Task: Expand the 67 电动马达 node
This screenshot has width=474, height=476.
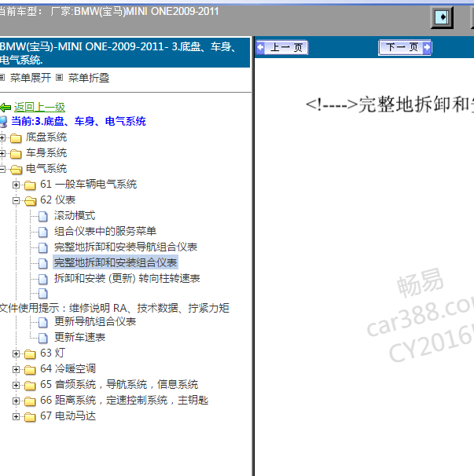Action: click(x=16, y=417)
